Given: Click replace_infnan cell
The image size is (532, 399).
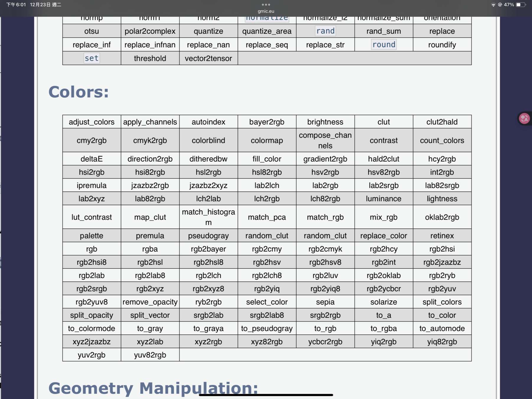Looking at the screenshot, I should point(150,45).
